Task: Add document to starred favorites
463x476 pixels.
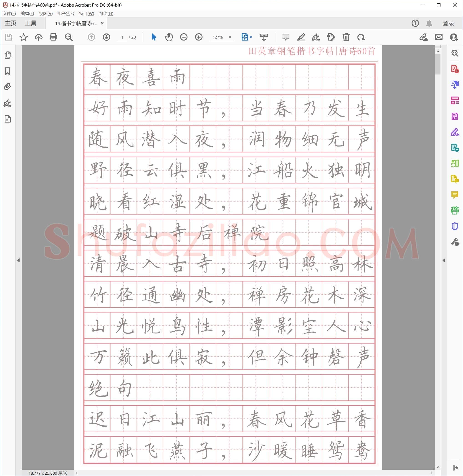Action: click(24, 37)
